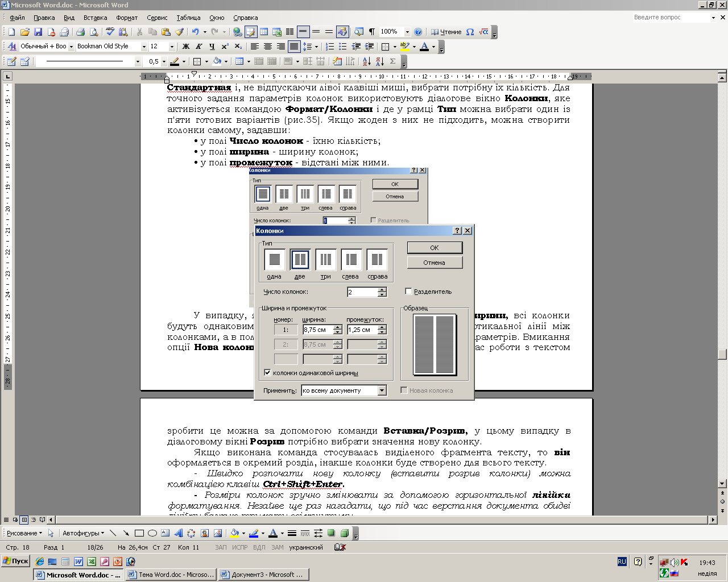
Task: Apply italic with the К button
Action: 198,47
